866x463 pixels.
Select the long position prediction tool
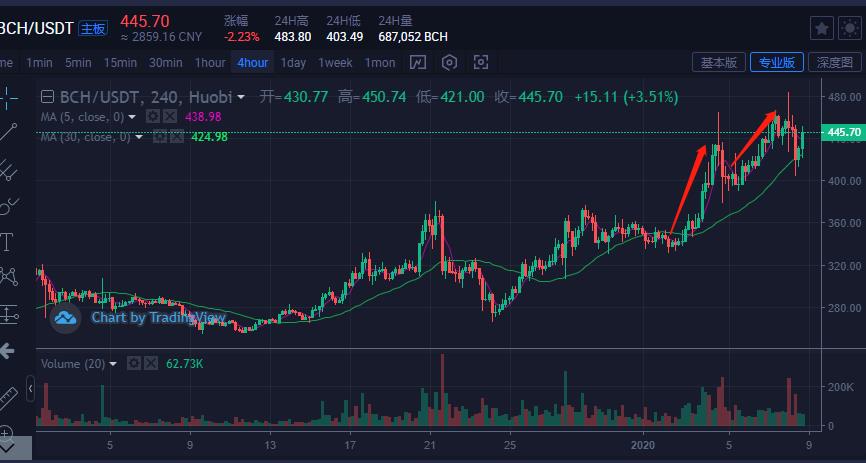(x=8, y=314)
